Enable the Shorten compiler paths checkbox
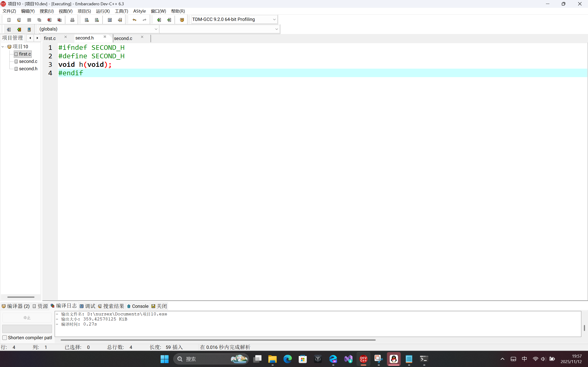 tap(5, 338)
